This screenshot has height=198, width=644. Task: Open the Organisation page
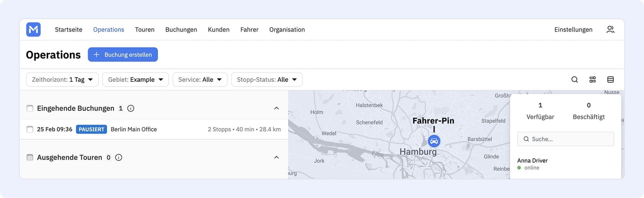pos(287,30)
